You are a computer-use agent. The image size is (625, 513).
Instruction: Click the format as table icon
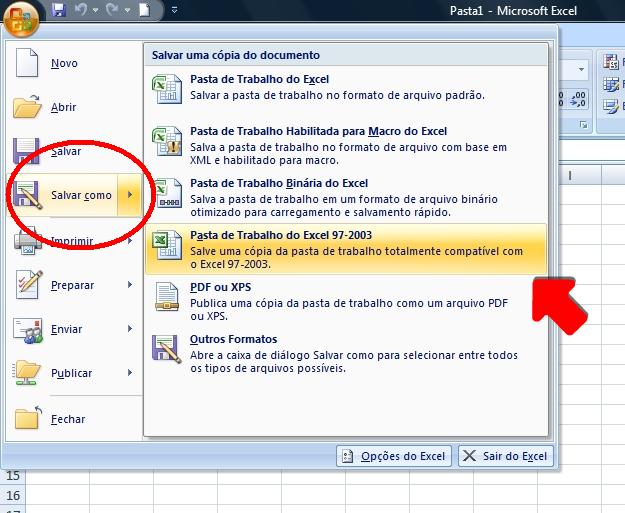(x=611, y=84)
